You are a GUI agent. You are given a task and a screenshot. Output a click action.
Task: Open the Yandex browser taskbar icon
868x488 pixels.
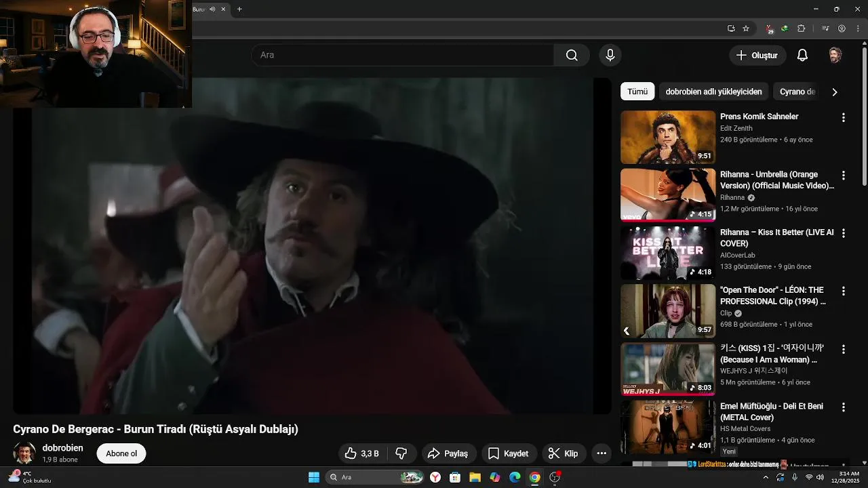(435, 477)
